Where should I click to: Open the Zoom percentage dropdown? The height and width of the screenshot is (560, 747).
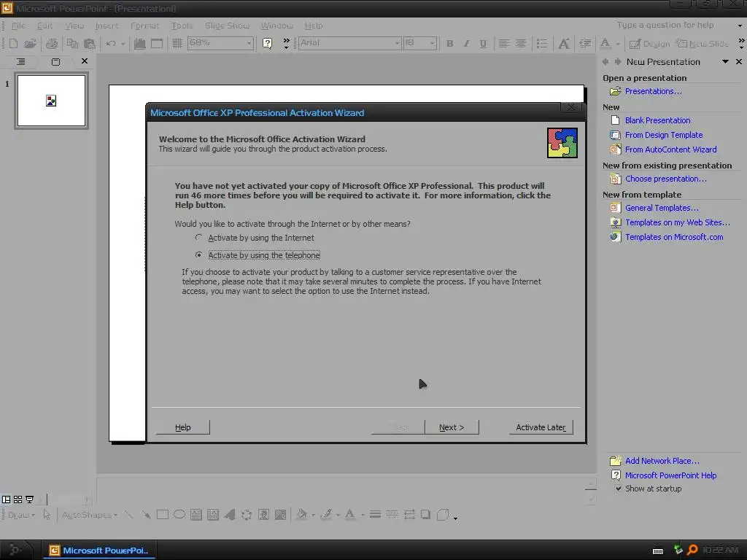(x=249, y=43)
